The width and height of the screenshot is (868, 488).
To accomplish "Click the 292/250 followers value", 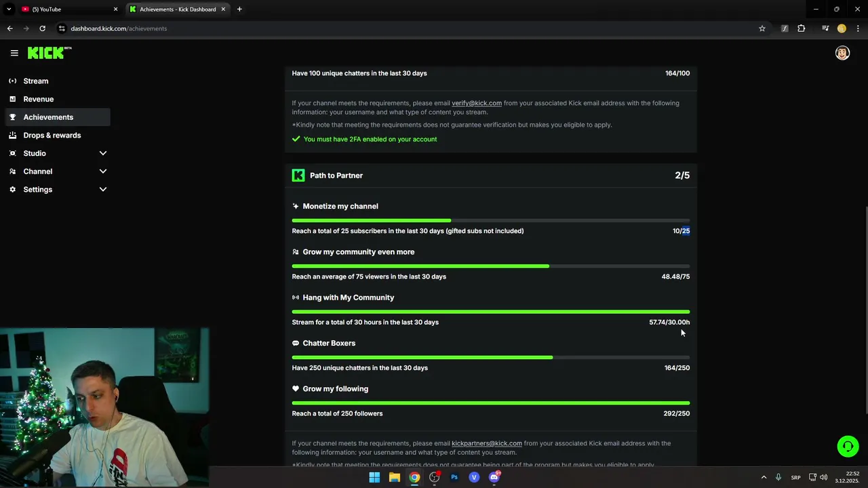I will coord(676,413).
